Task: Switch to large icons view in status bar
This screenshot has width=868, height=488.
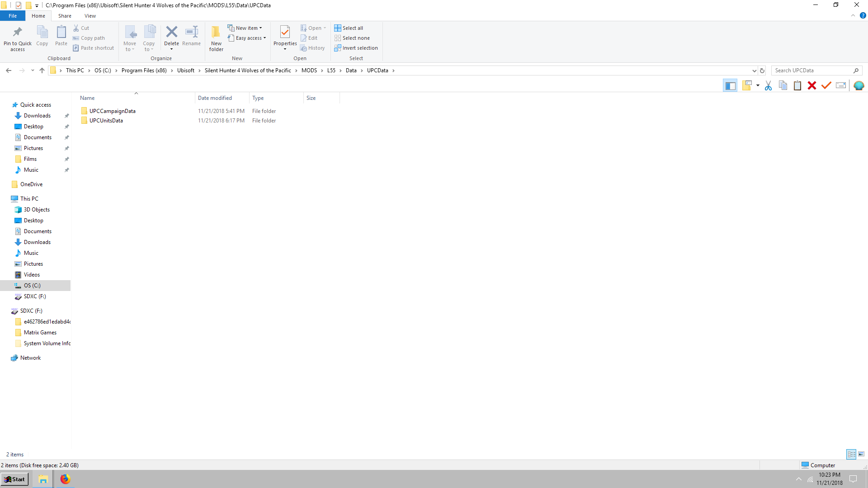Action: 861,454
